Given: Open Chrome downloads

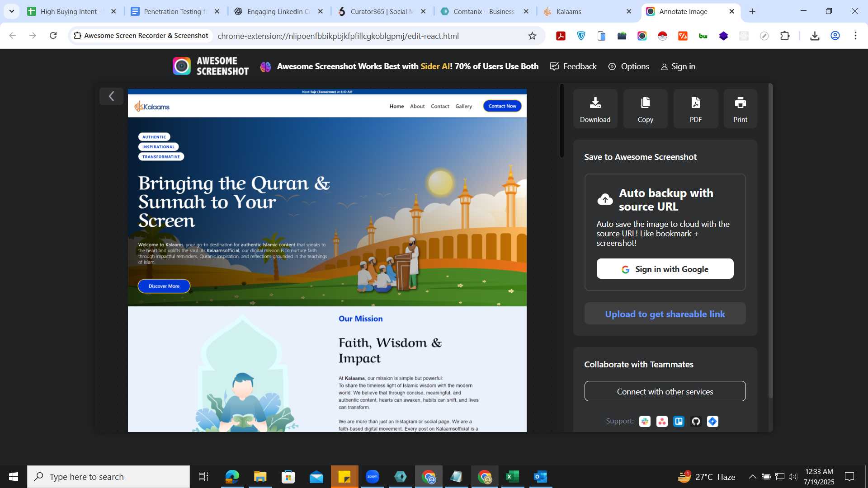Looking at the screenshot, I should [815, 36].
